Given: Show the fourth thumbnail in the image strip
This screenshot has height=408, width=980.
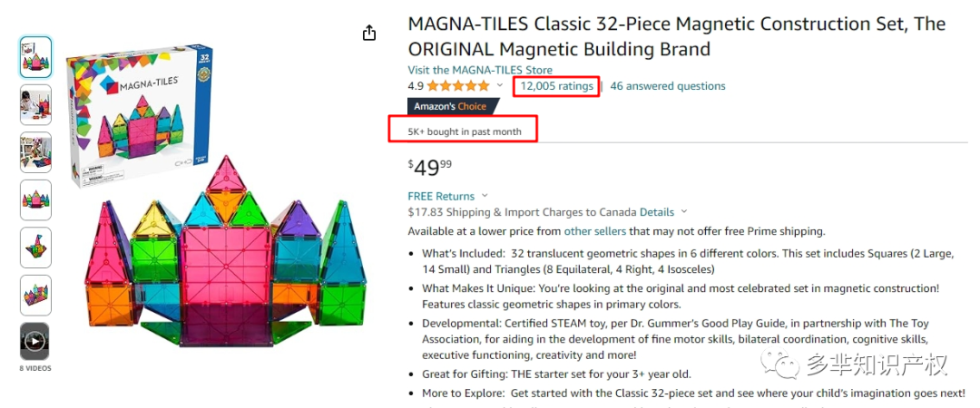Looking at the screenshot, I should (x=35, y=199).
